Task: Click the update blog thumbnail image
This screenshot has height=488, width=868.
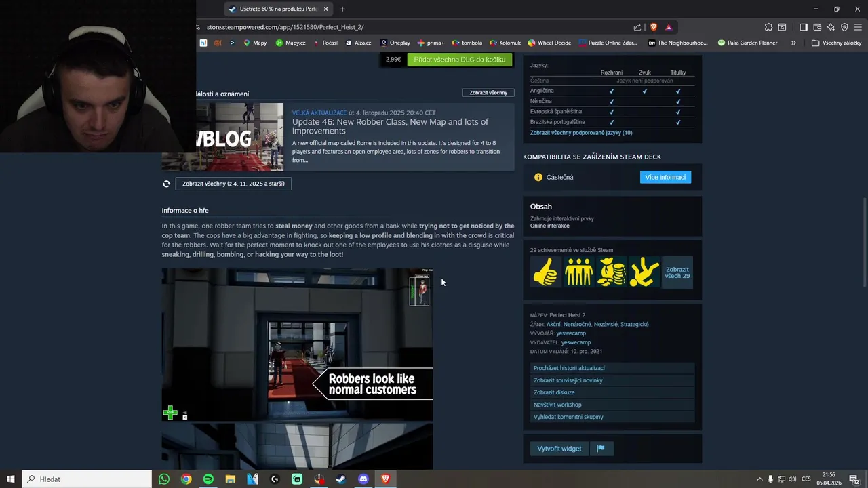Action: (x=240, y=137)
